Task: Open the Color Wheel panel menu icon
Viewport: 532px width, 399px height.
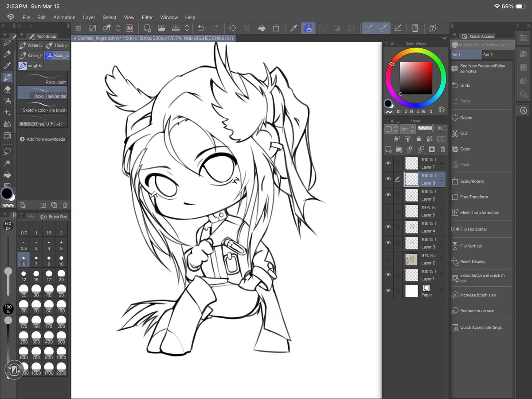Action: pyautogui.click(x=386, y=44)
